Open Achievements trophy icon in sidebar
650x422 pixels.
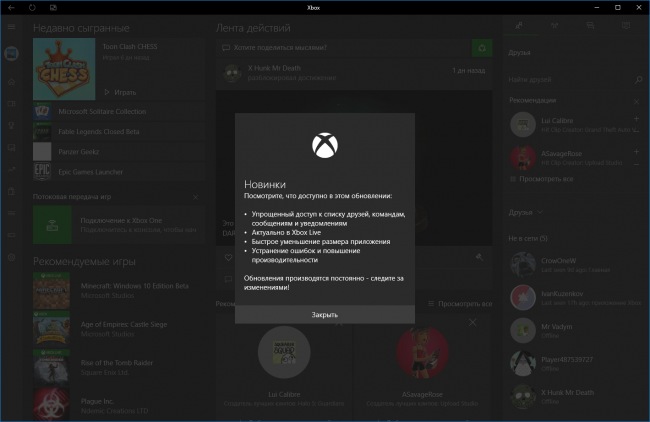tap(12, 125)
